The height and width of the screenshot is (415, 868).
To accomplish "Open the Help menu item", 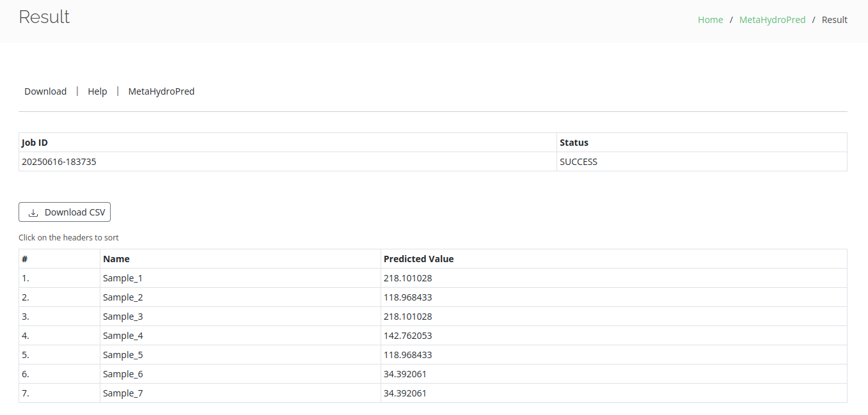I will click(97, 91).
